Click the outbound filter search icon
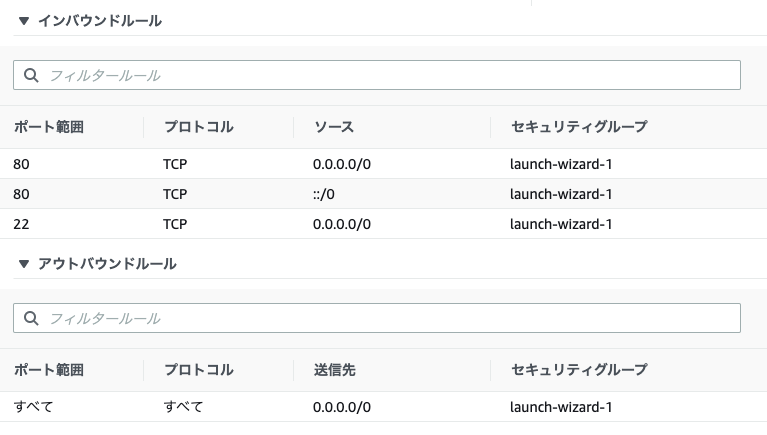Viewport: 767px width, 435px height. (31, 318)
